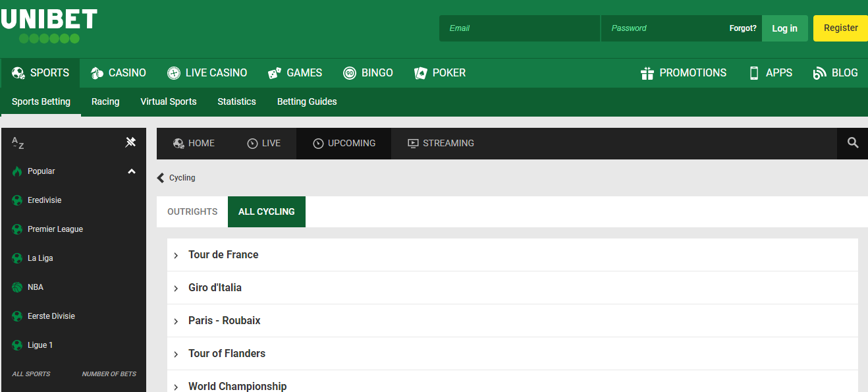This screenshot has height=392, width=868.
Task: Go to the HOME tab
Action: (x=194, y=144)
